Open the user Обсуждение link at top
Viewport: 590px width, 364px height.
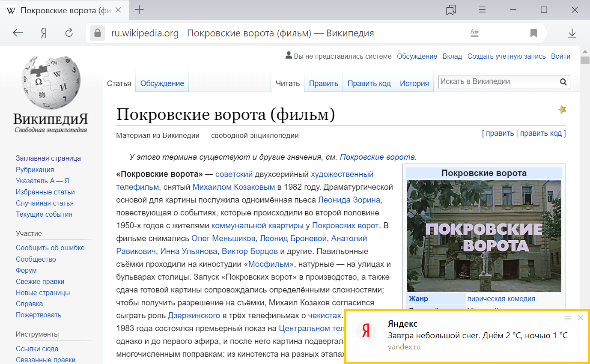coord(417,56)
